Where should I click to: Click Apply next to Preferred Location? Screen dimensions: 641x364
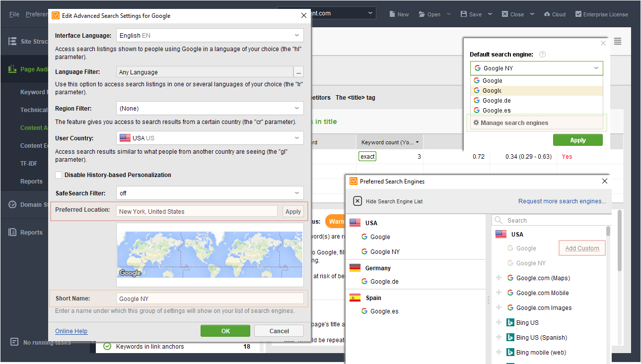(x=293, y=211)
